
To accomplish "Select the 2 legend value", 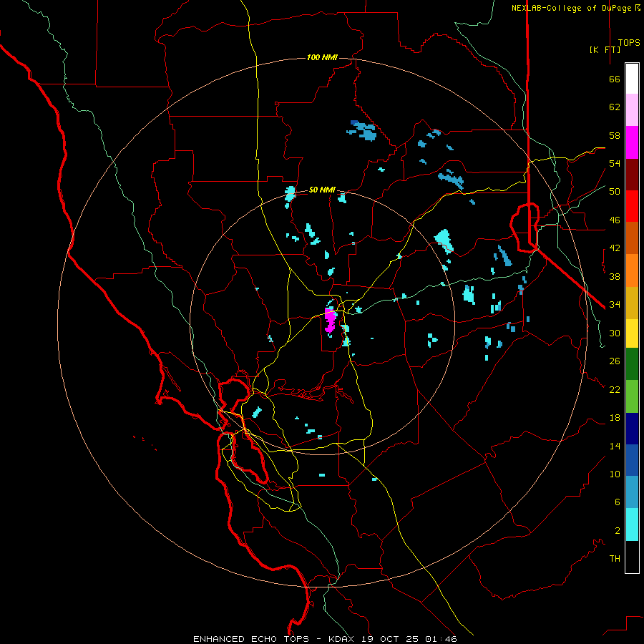I will (618, 531).
